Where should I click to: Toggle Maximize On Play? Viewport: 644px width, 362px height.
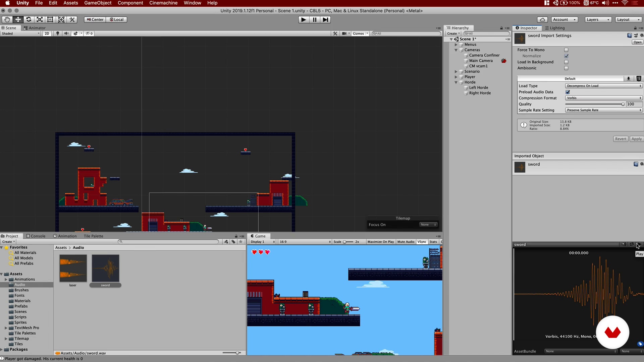[380, 242]
